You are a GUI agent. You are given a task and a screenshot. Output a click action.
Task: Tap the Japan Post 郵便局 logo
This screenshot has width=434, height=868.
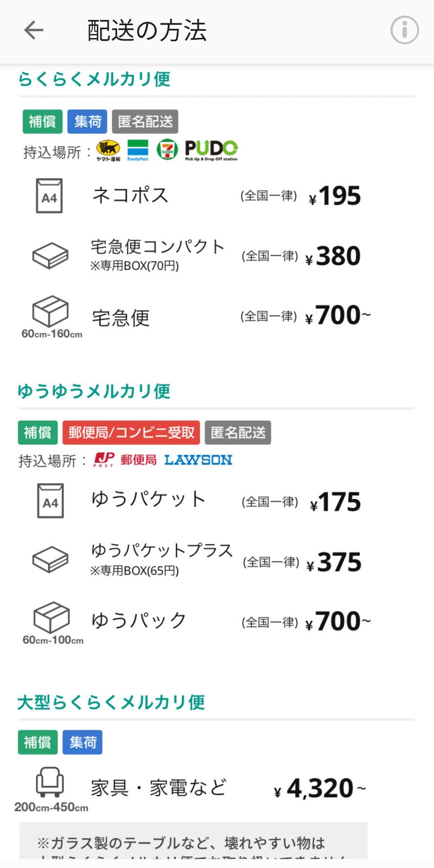[x=125, y=460]
